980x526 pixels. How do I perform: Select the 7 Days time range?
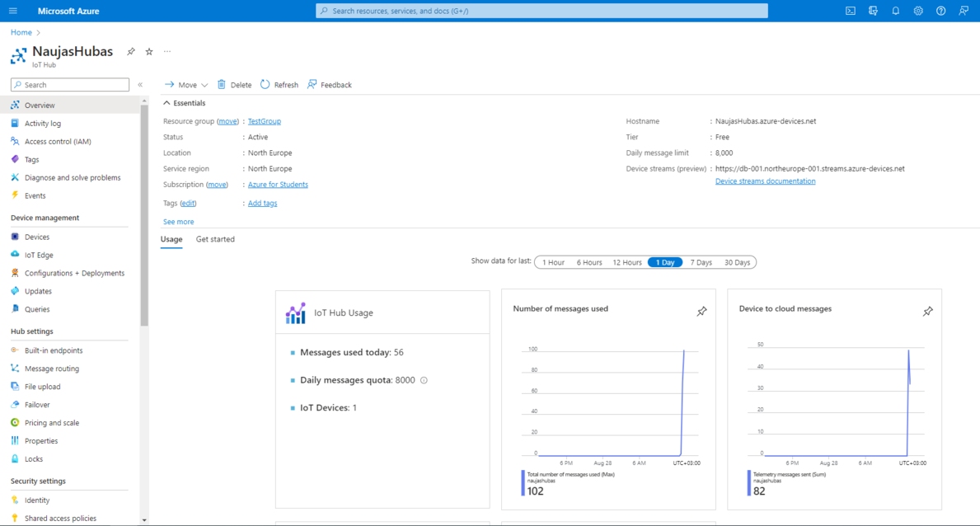click(x=701, y=262)
